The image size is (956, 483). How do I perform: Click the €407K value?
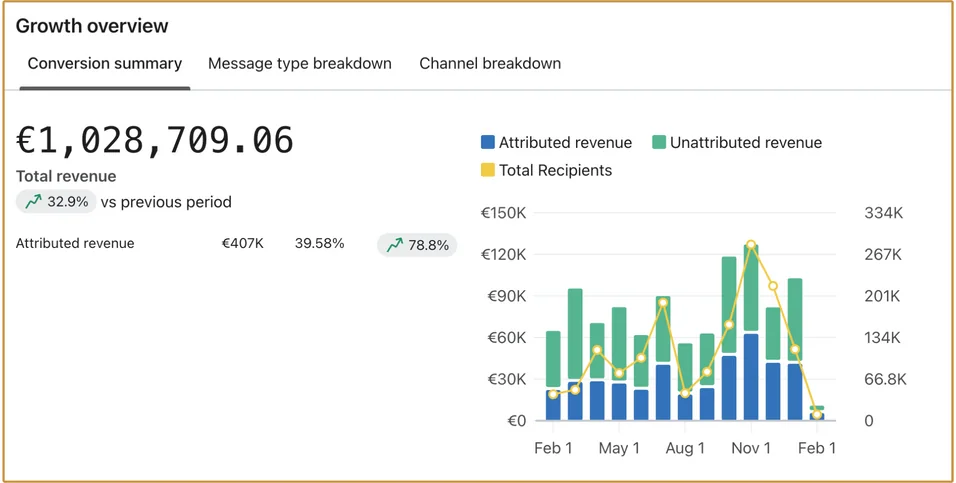coord(243,243)
